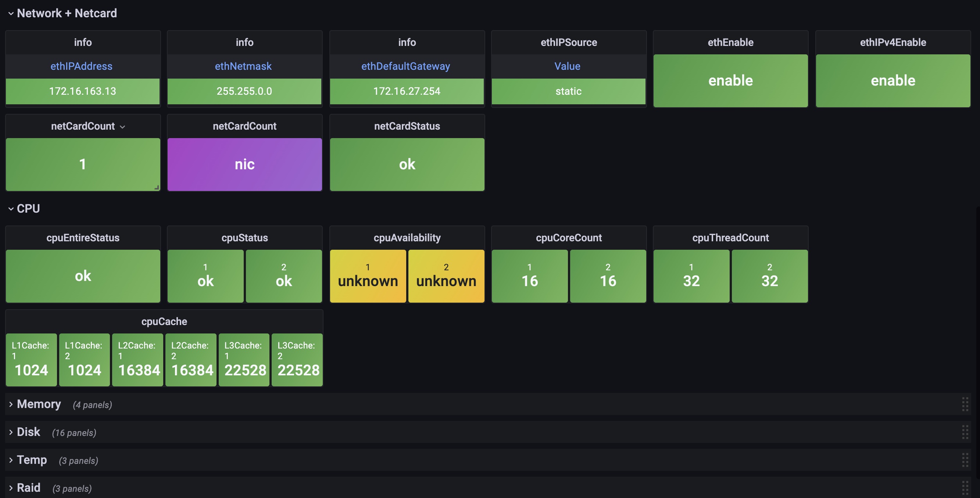Click the ethDefaultGateway column header
980x498 pixels.
coord(405,66)
